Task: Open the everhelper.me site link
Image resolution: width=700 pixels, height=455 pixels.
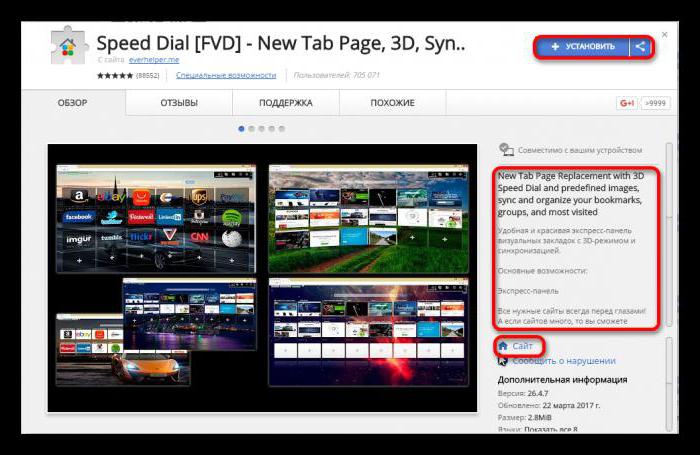Action: [154, 59]
